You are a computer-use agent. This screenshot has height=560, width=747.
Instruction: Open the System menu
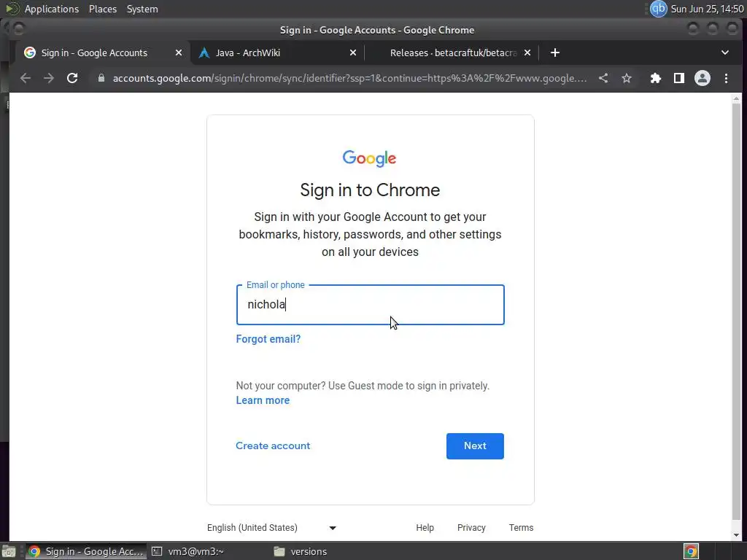pos(142,9)
